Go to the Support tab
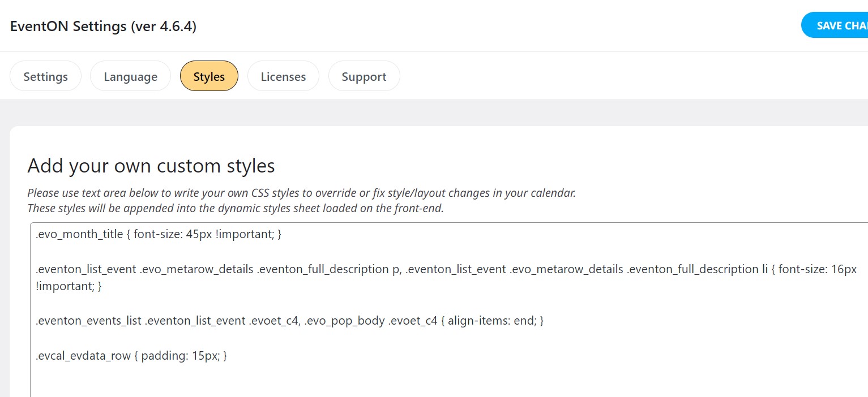The height and width of the screenshot is (397, 868). 364,76
